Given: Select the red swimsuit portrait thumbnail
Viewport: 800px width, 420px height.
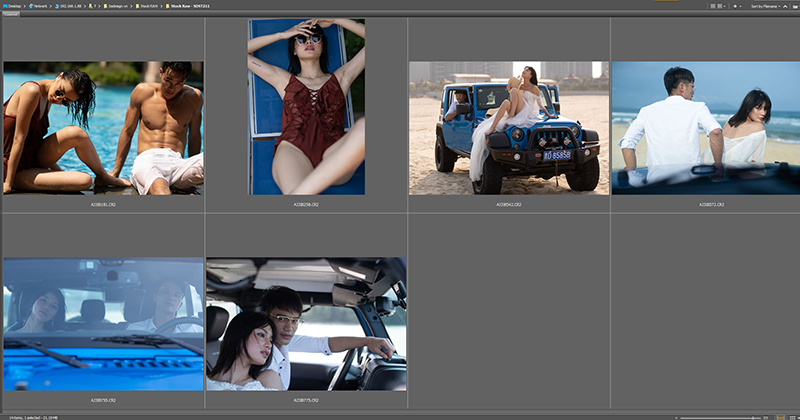Looking at the screenshot, I should [306, 107].
